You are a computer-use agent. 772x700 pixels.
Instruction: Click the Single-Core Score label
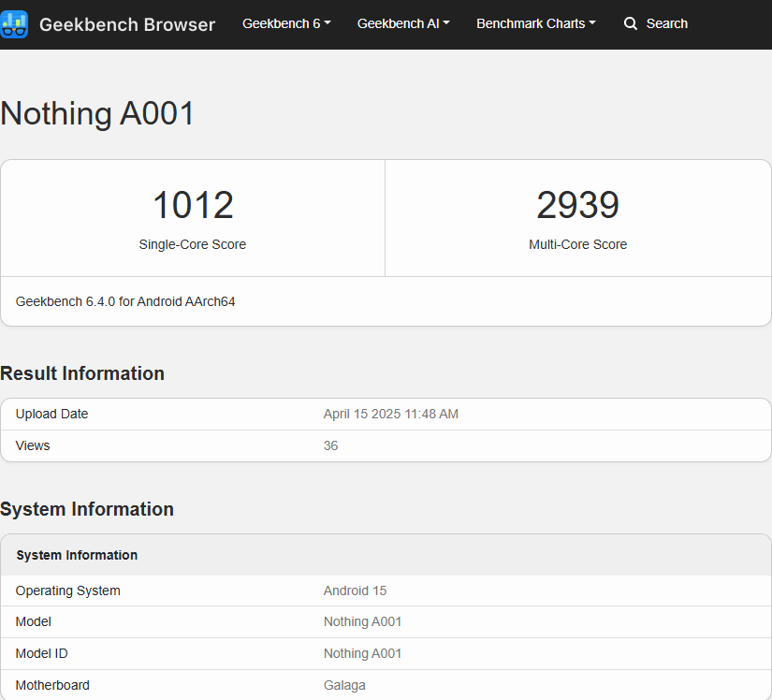click(x=193, y=244)
